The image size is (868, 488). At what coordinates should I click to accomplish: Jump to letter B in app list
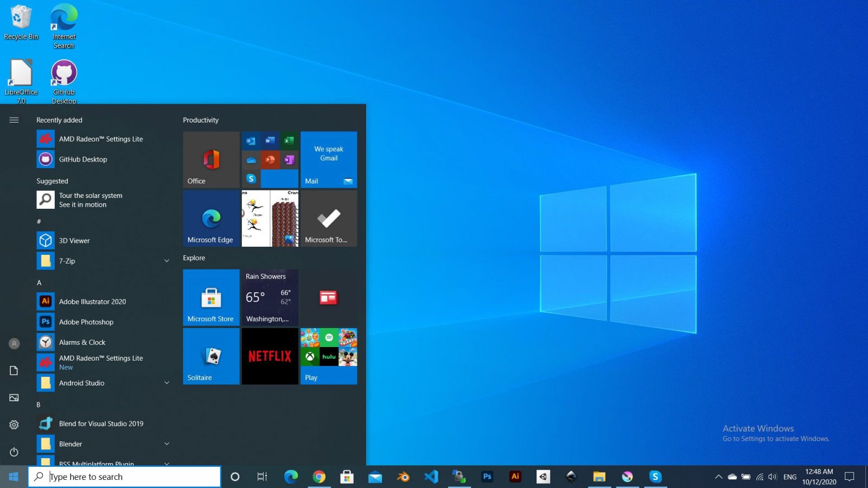click(x=39, y=404)
